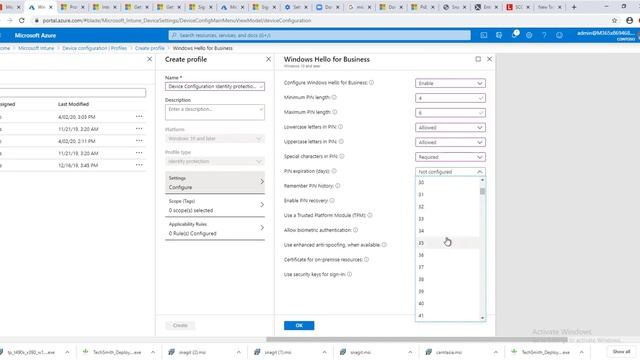The width and height of the screenshot is (640, 360).
Task: Open the Configure Windows Hello for Business dropdown
Action: pos(450,83)
